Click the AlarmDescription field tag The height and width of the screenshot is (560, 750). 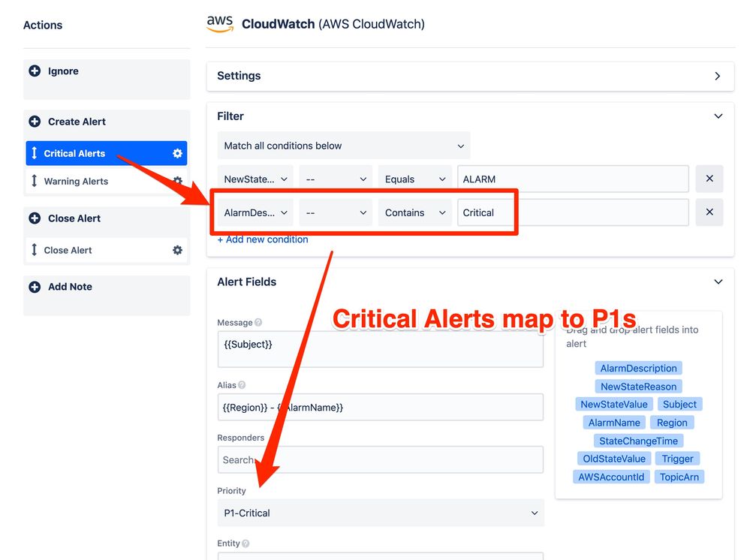click(639, 369)
